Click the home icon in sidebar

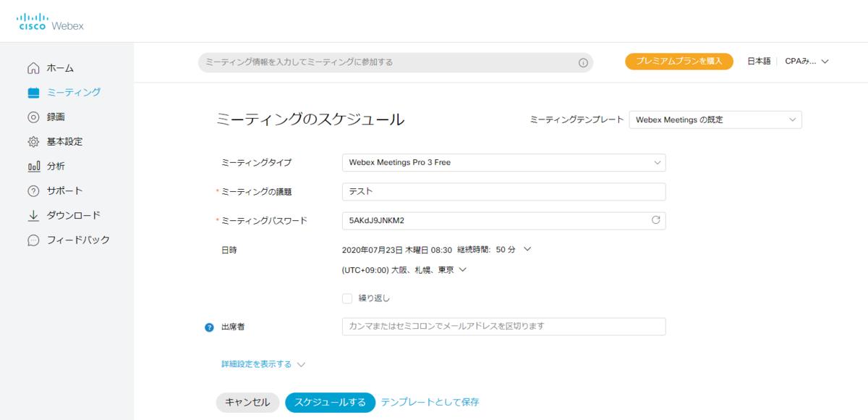[x=33, y=68]
